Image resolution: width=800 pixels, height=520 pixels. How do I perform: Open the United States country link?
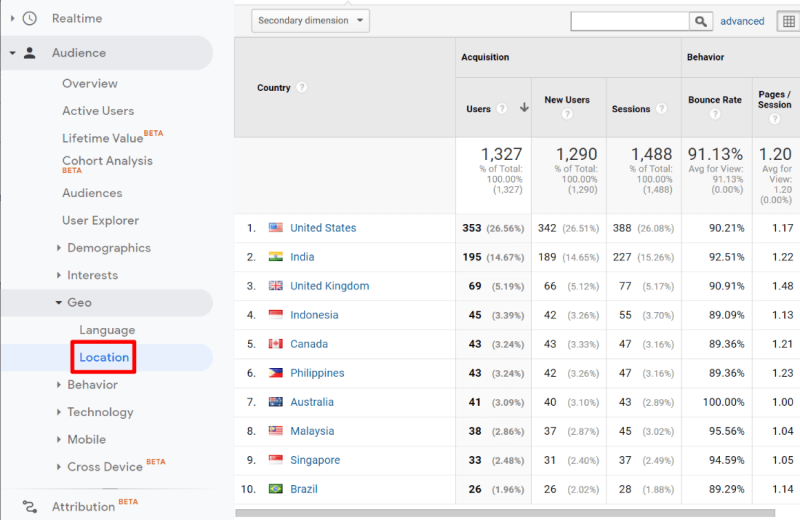coord(323,228)
